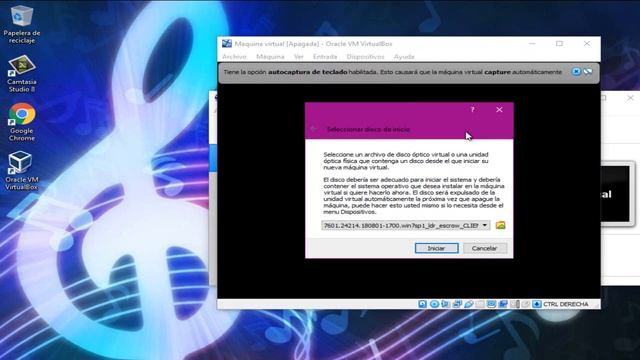Open the Máquina menu
The width and height of the screenshot is (640, 360).
[270, 57]
